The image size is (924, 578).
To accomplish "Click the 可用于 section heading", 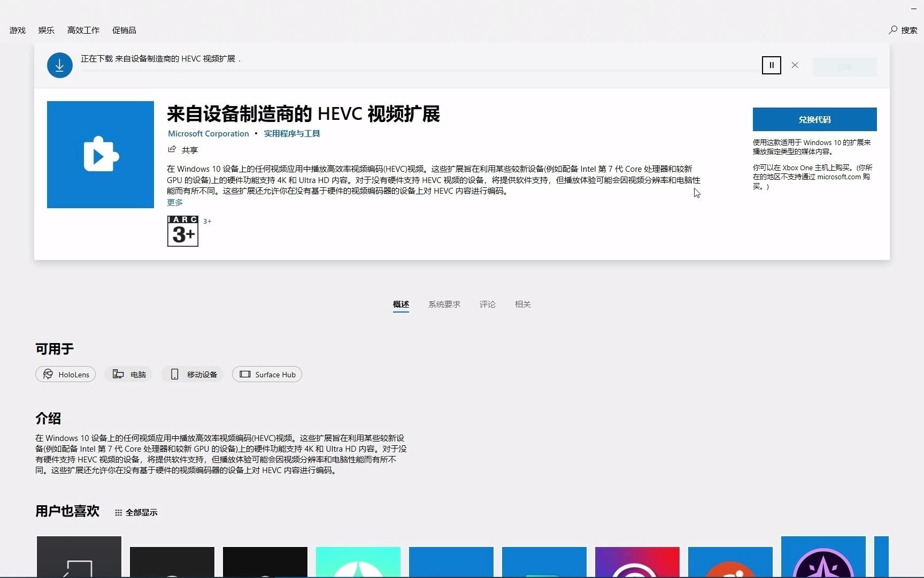I will coord(55,349).
